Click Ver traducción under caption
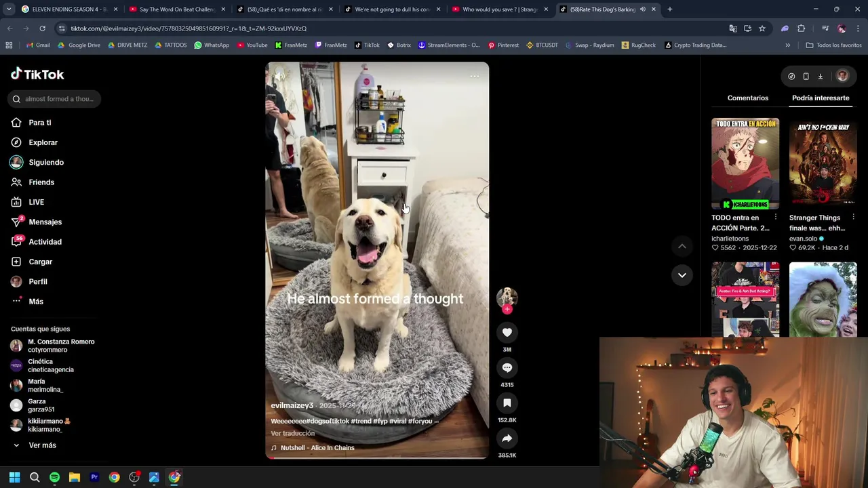 pos(293,434)
